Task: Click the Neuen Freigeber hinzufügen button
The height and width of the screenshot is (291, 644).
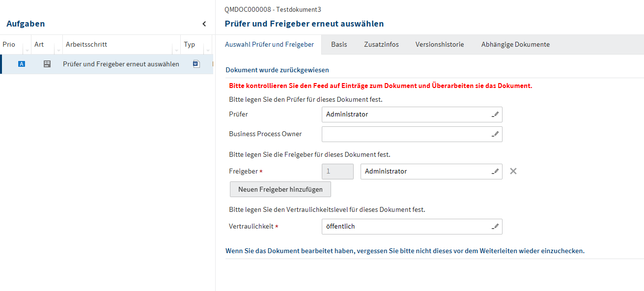Action: [x=280, y=189]
